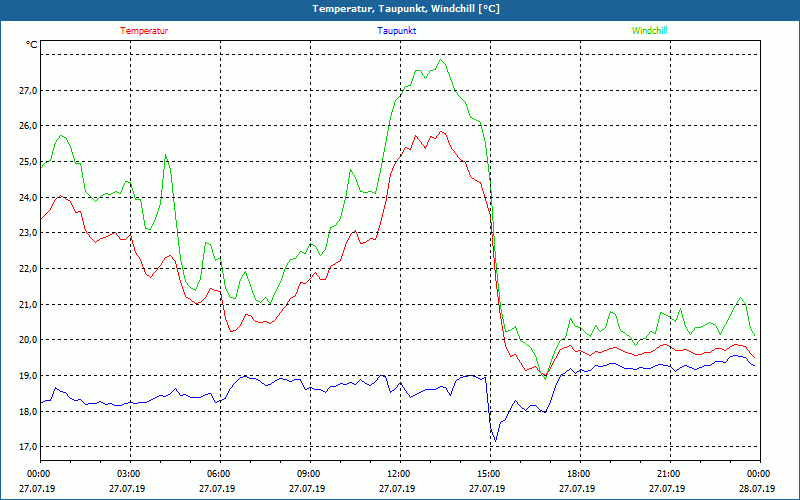The width and height of the screenshot is (800, 500).
Task: Click the 21:00 time axis label
Action: point(667,474)
